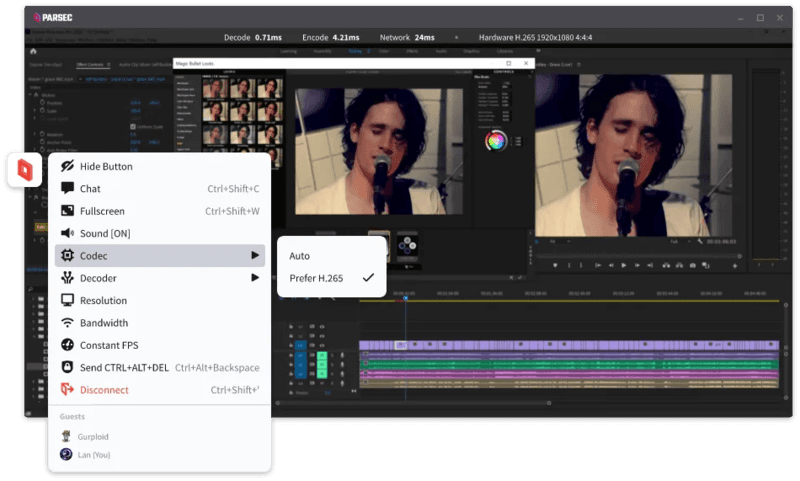This screenshot has height=481, width=800.
Task: Click the green audio clip track
Action: click(x=569, y=365)
